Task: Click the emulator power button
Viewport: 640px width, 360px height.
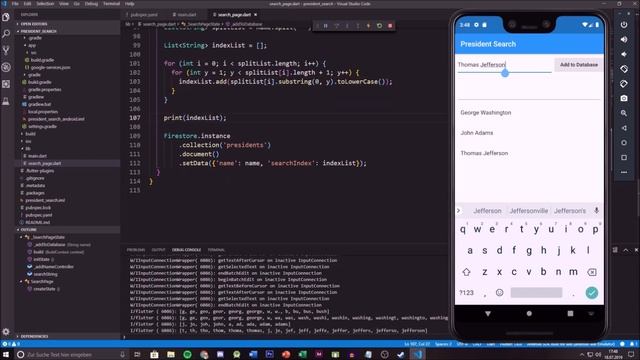Action: click(624, 24)
